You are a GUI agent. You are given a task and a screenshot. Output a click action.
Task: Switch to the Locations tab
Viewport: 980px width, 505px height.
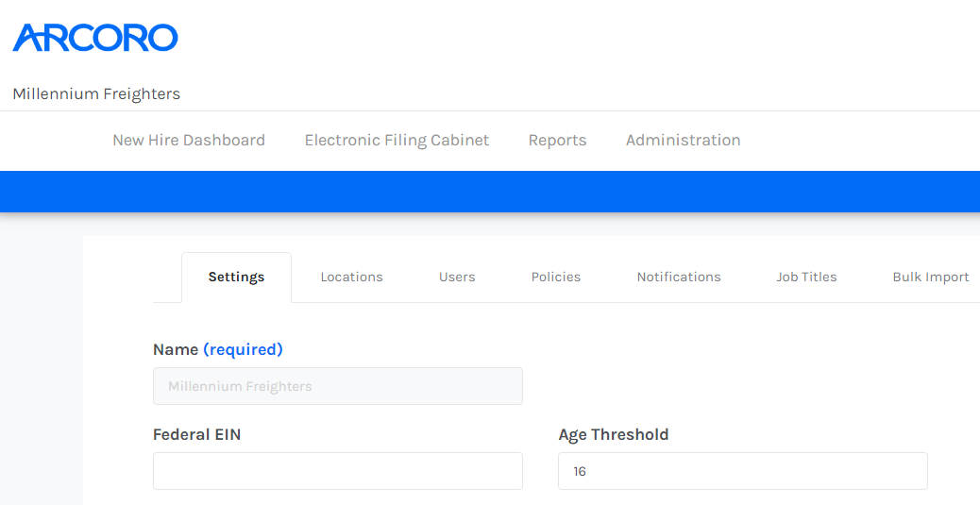click(x=352, y=277)
